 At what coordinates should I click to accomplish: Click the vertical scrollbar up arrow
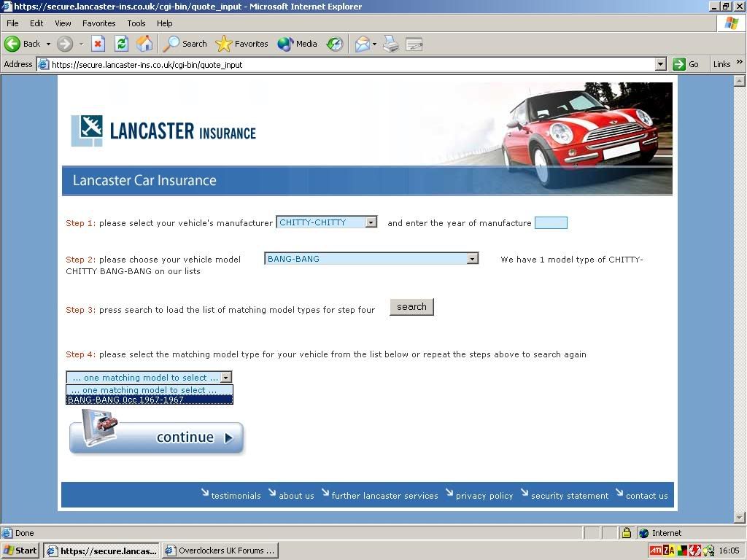click(x=740, y=80)
